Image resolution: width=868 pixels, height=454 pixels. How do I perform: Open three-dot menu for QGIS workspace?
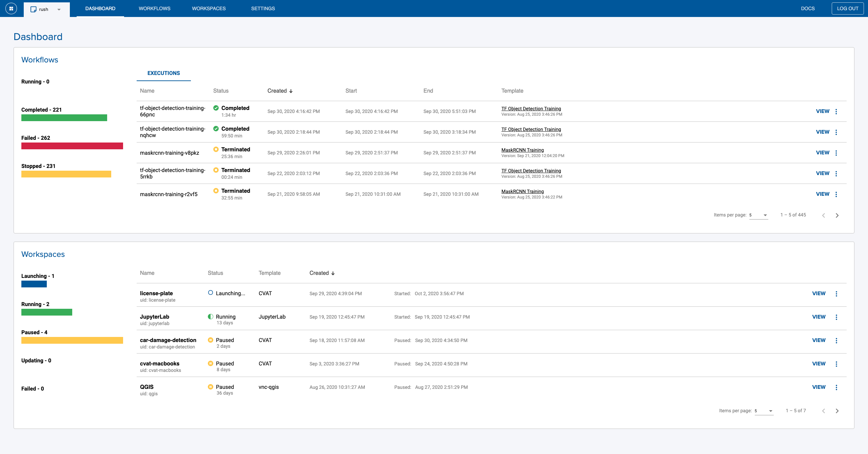tap(836, 387)
